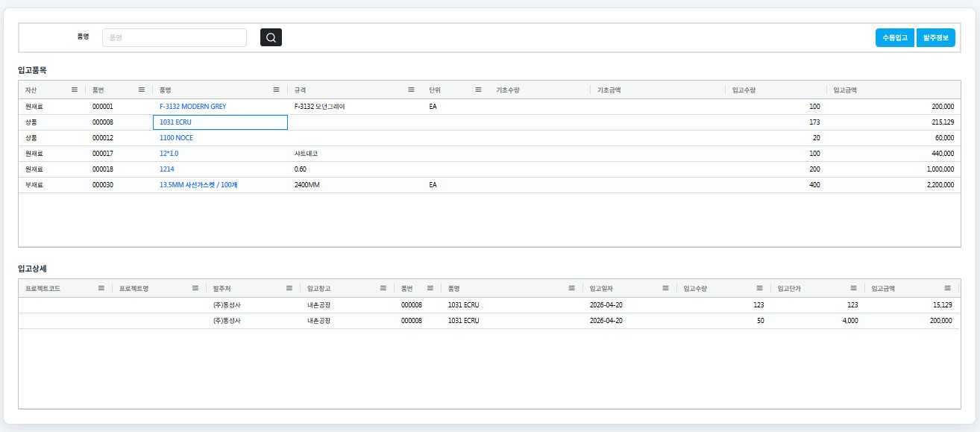This screenshot has height=432, width=980.
Task: Click the 13.5MM 사선가스켓 / 100개 link
Action: coord(198,185)
